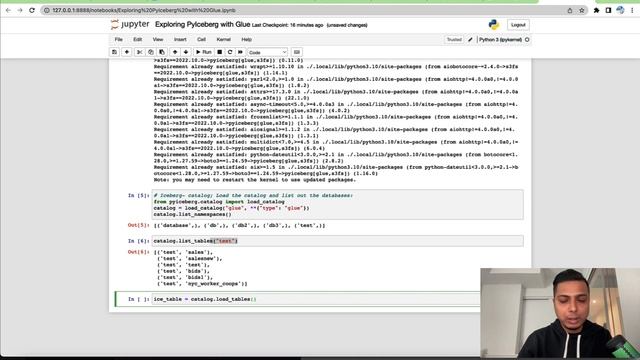Click the Python 3 (ipykernel) kernel name
The height and width of the screenshot is (360, 640).
tap(500, 40)
